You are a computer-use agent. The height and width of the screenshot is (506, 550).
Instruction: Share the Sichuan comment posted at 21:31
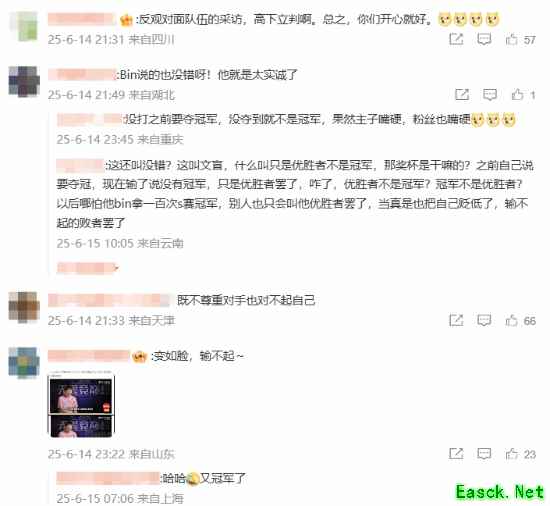[456, 39]
